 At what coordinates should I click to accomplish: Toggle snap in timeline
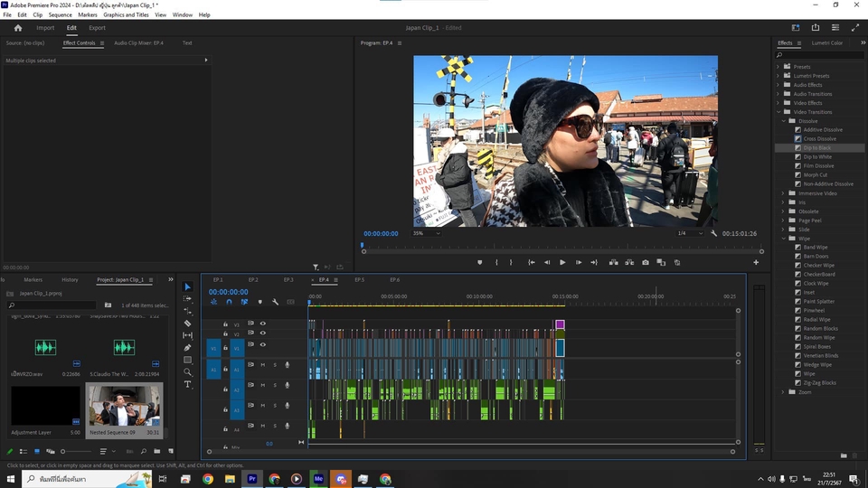click(x=229, y=302)
